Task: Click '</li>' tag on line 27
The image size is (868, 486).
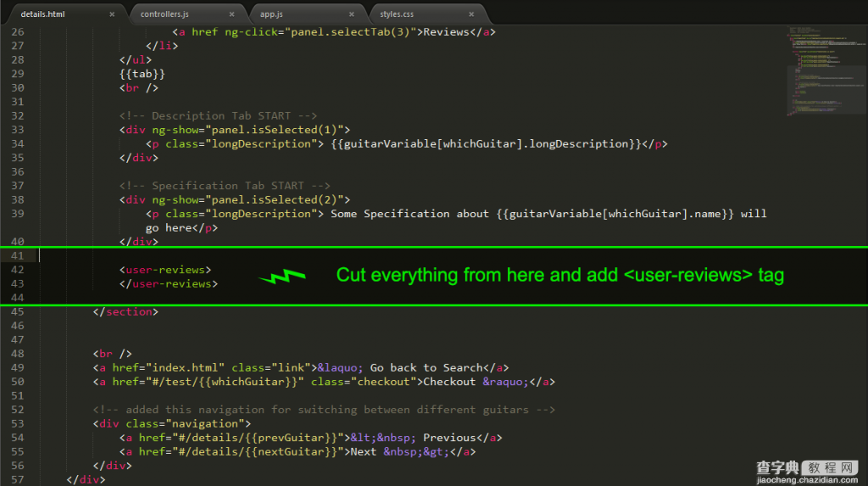Action: pos(162,46)
